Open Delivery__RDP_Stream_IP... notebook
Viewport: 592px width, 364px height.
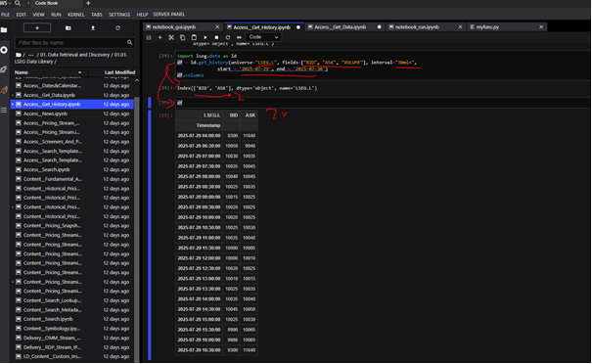click(71, 347)
